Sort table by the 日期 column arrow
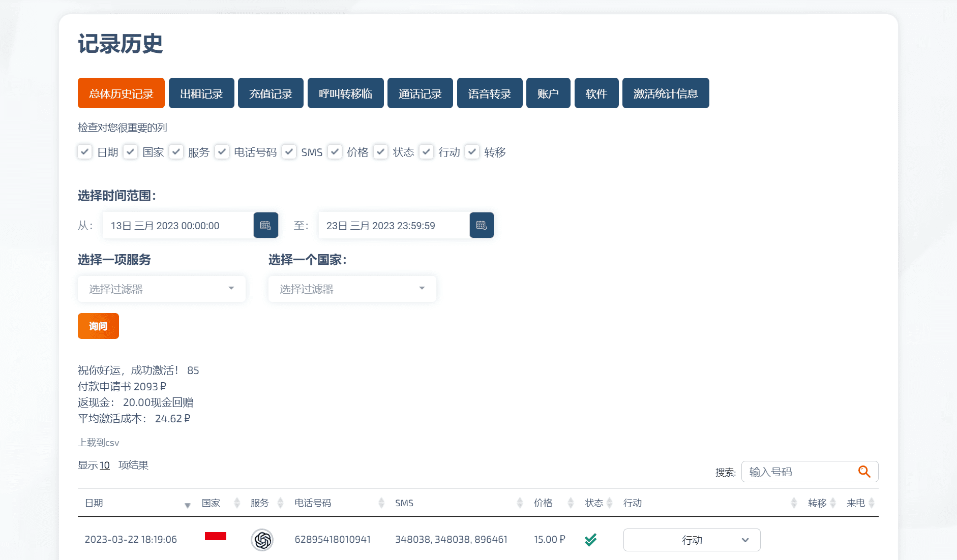 point(187,504)
